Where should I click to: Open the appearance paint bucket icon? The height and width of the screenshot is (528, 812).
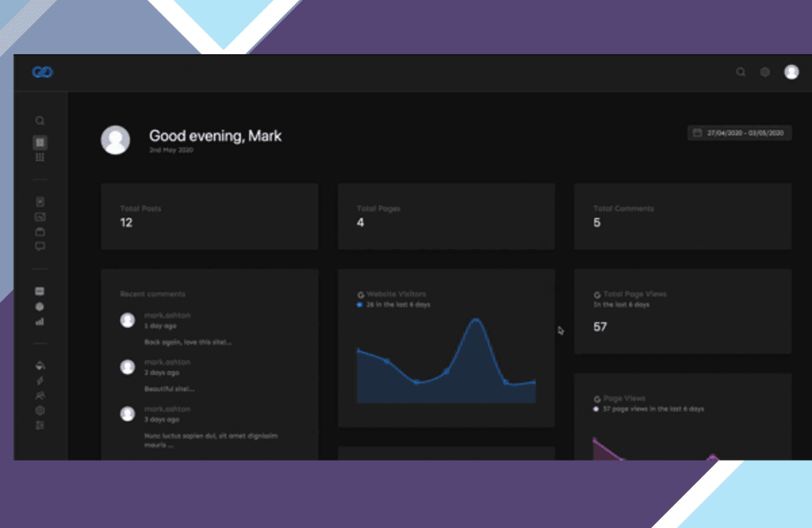40,365
